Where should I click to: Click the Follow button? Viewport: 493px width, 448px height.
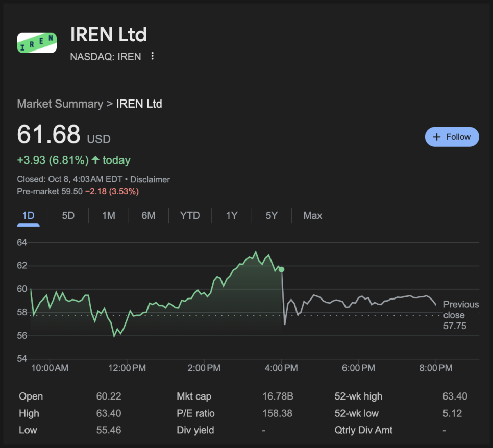click(x=452, y=137)
